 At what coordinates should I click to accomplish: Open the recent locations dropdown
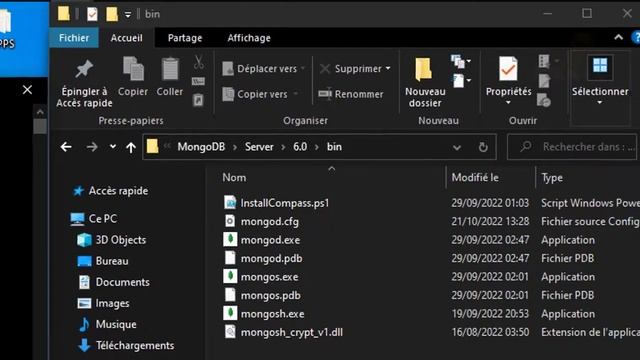tap(113, 147)
